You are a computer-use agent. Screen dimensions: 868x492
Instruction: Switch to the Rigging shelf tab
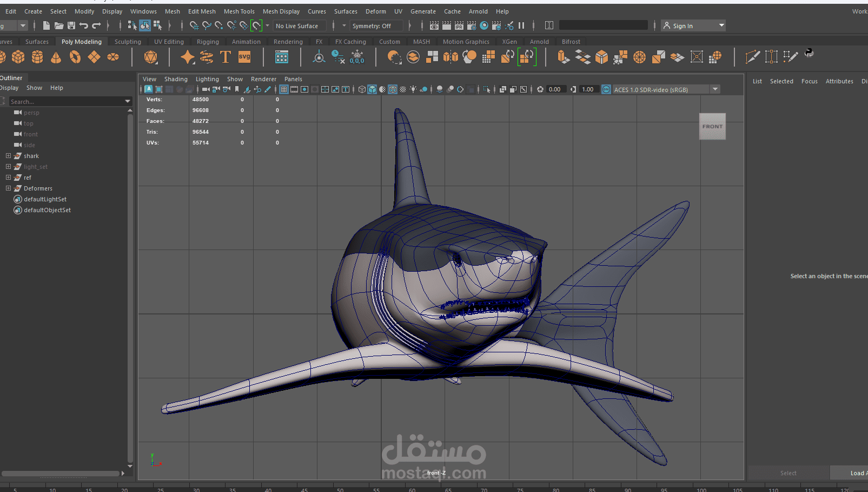point(208,42)
